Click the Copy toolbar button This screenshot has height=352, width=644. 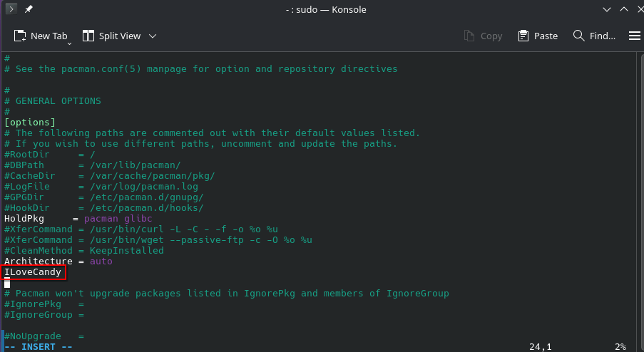coord(483,36)
